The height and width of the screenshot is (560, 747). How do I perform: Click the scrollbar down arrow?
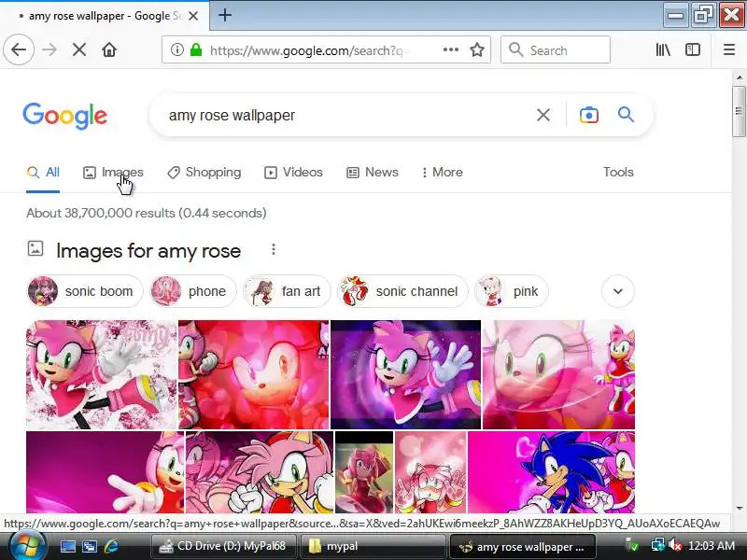(739, 508)
